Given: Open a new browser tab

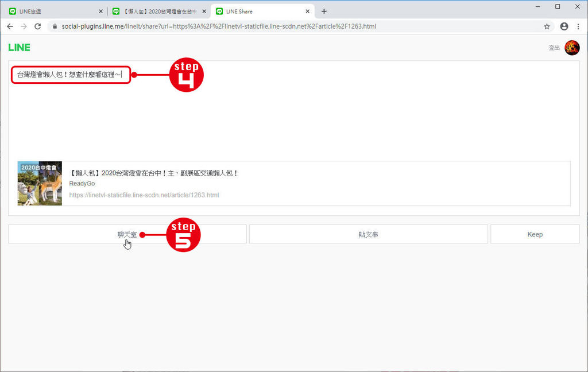Looking at the screenshot, I should pos(324,11).
